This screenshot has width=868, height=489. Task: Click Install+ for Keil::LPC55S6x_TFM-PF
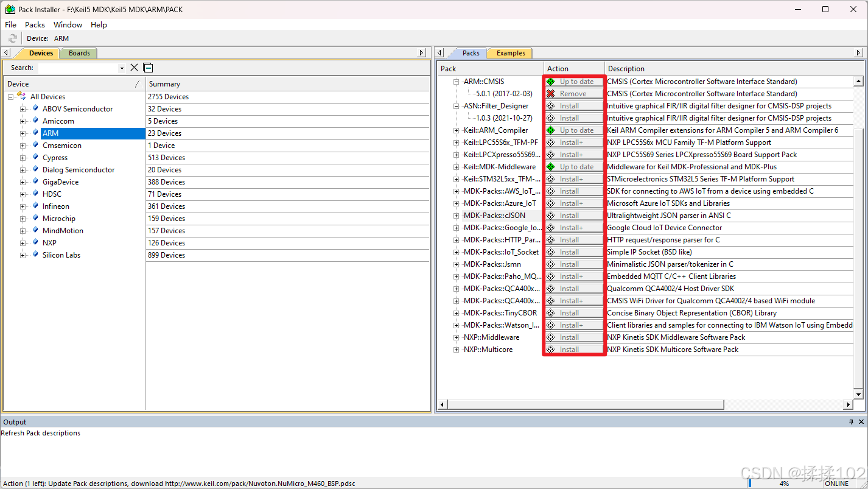point(574,142)
